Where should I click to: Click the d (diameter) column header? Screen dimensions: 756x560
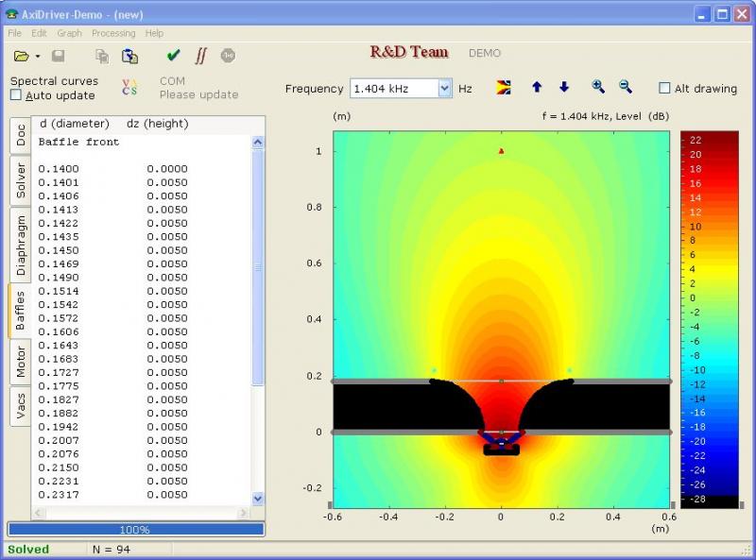click(75, 124)
